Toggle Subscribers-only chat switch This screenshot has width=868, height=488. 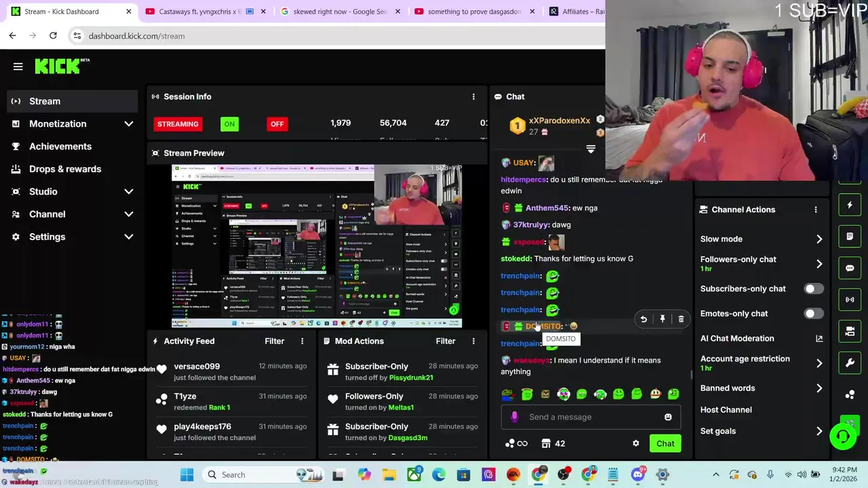pyautogui.click(x=813, y=289)
